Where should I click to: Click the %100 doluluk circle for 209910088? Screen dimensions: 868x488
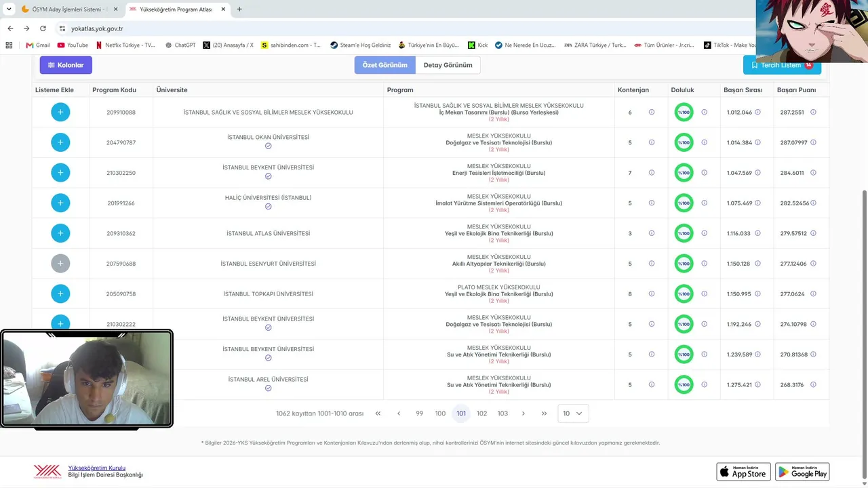point(684,112)
